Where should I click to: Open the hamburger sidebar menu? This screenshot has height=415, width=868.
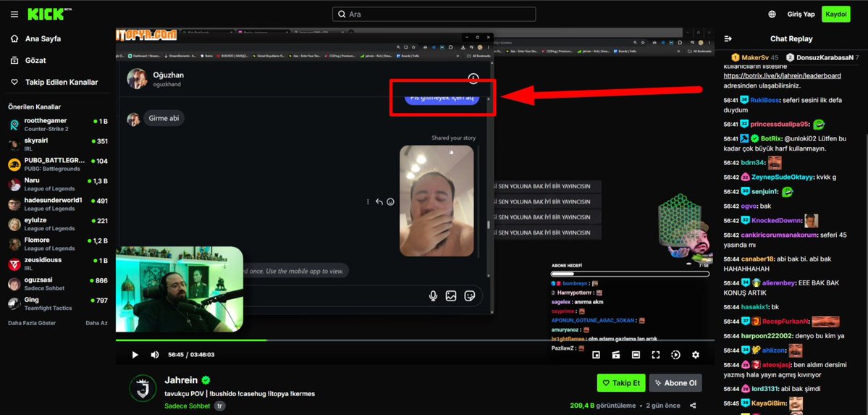click(14, 14)
